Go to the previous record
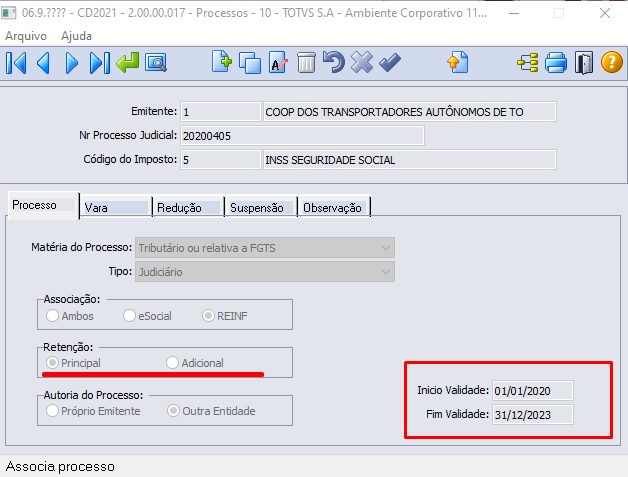The height and width of the screenshot is (477, 628). click(43, 63)
